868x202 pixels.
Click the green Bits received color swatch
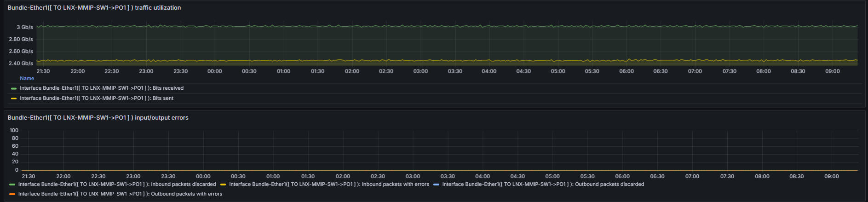click(x=14, y=88)
